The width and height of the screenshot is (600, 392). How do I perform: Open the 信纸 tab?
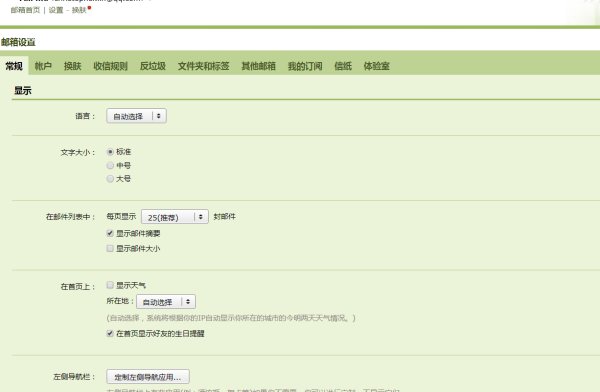(343, 66)
